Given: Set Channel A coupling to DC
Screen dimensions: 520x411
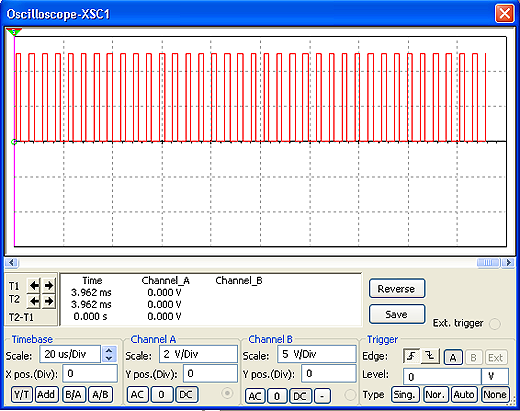Looking at the screenshot, I should pos(186,395).
